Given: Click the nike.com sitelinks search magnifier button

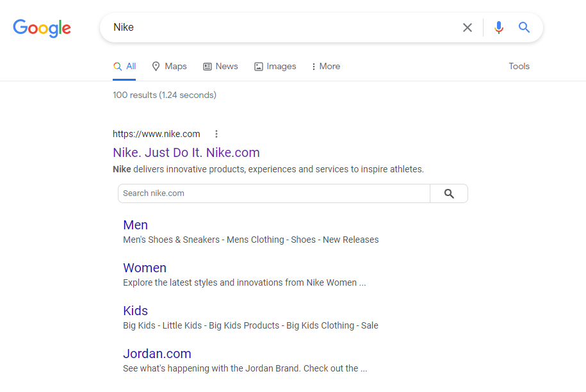Looking at the screenshot, I should [x=449, y=193].
